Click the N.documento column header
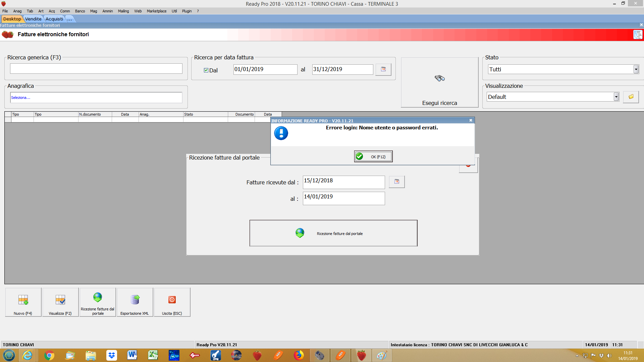 [x=95, y=114]
